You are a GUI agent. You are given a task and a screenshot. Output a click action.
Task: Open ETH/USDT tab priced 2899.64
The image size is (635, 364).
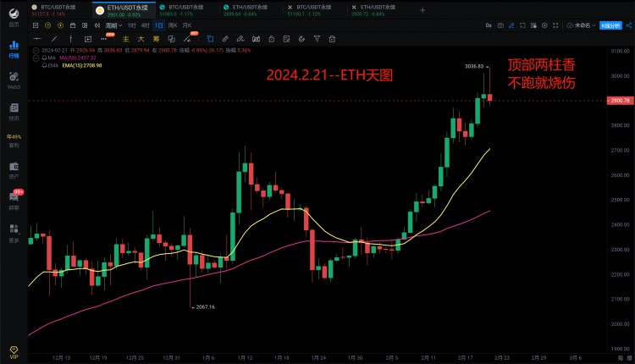pyautogui.click(x=251, y=10)
